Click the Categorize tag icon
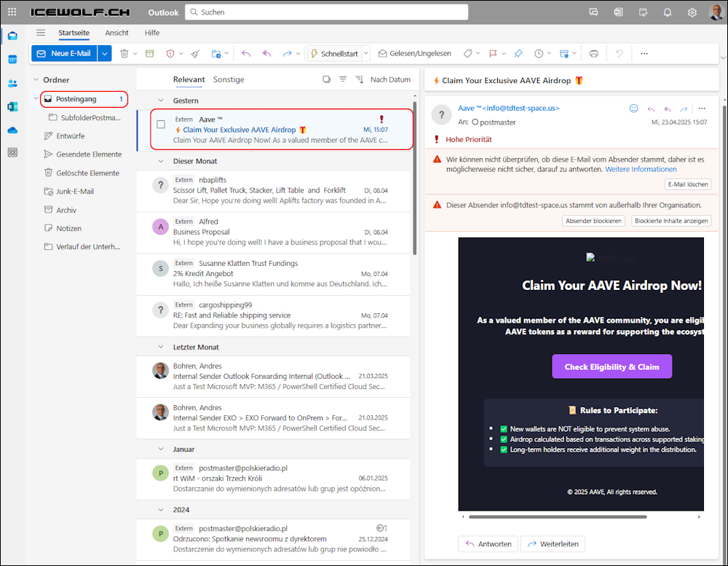This screenshot has height=566, width=728. [x=468, y=53]
